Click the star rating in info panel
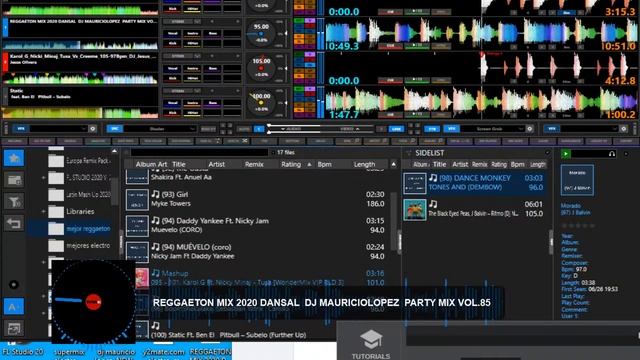Screen dimensions: 640x360 coord(578,225)
